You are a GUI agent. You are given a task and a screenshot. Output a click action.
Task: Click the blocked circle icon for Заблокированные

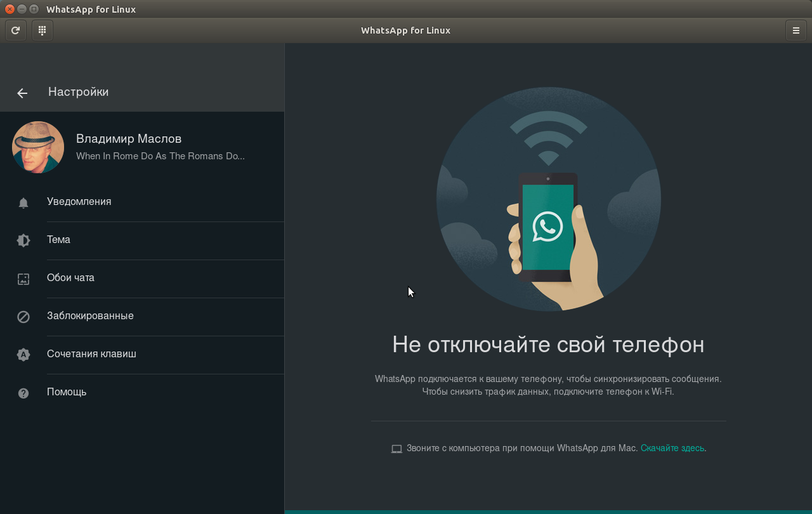click(x=23, y=317)
